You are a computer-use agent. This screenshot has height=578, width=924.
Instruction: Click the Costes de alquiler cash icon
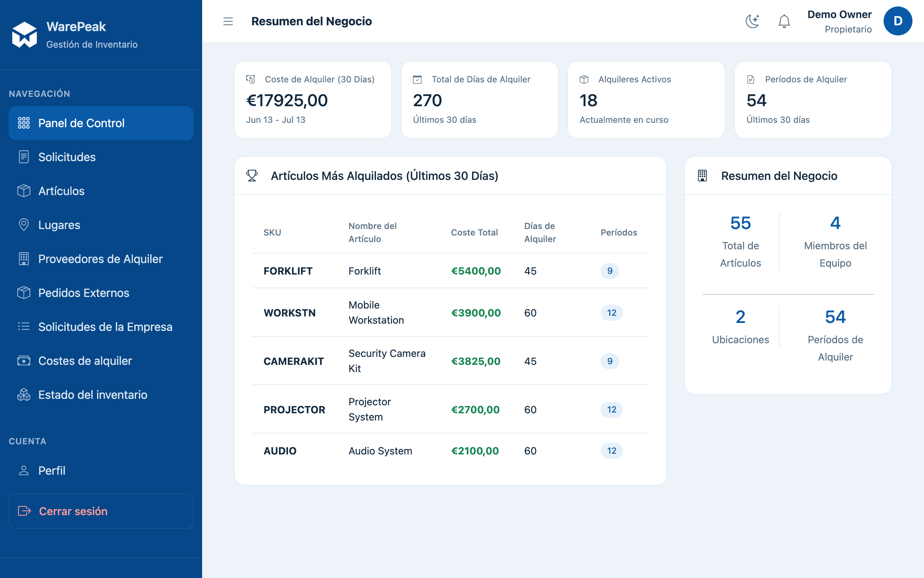click(x=24, y=361)
